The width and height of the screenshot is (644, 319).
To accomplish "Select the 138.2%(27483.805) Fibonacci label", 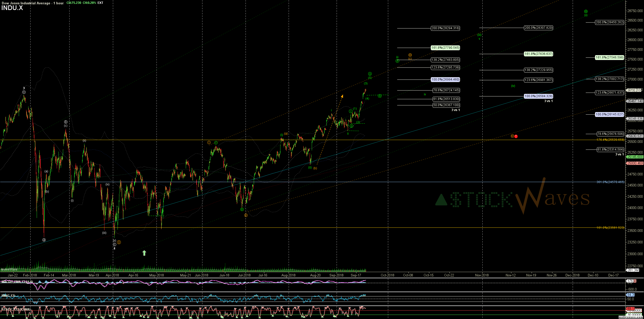I will tap(445, 60).
